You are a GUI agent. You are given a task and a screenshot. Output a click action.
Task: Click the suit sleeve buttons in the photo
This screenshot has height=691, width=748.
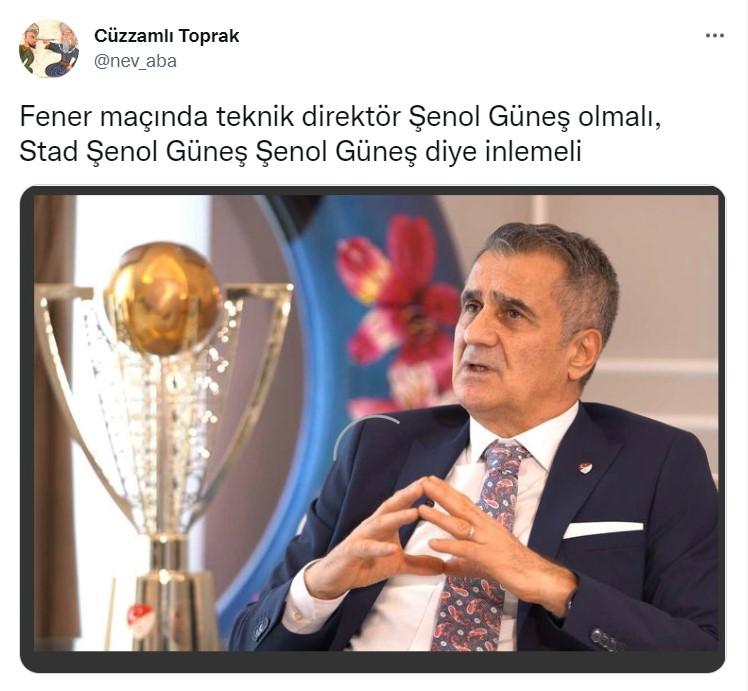point(607,640)
